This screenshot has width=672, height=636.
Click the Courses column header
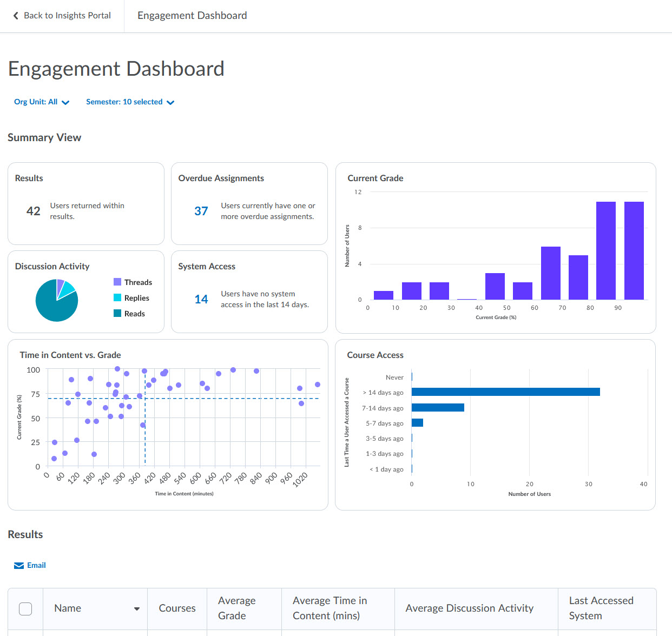(x=177, y=608)
